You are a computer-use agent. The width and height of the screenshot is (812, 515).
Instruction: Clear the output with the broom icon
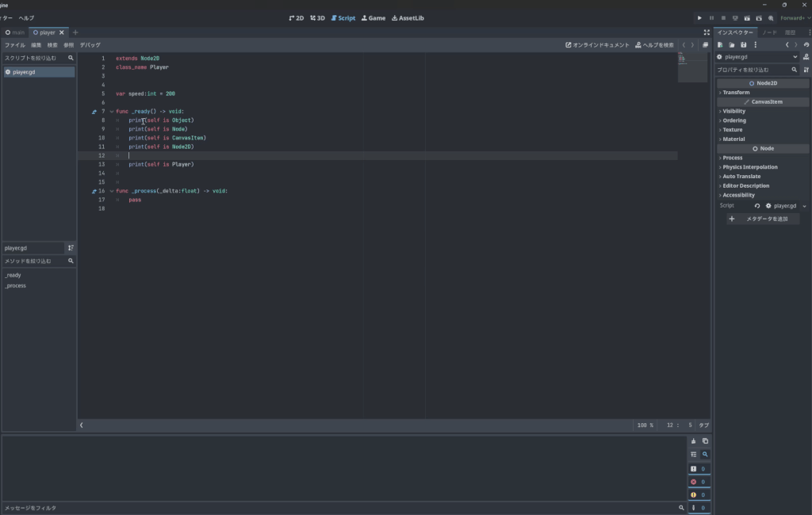click(693, 441)
